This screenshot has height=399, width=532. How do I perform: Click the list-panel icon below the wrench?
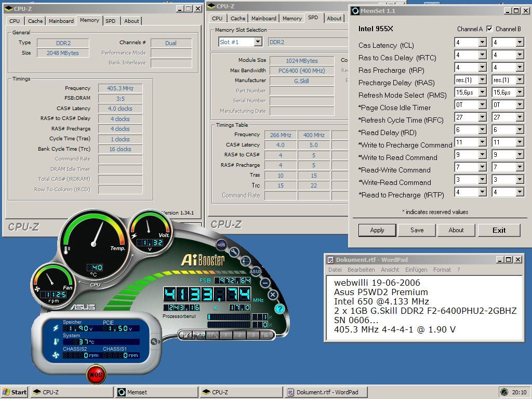[x=245, y=261]
